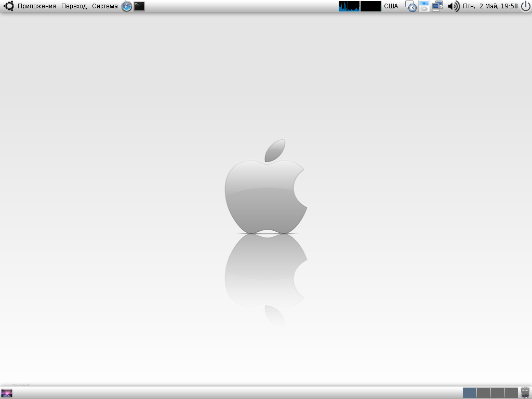Launch the Safari-style compass web browser

tap(127, 6)
